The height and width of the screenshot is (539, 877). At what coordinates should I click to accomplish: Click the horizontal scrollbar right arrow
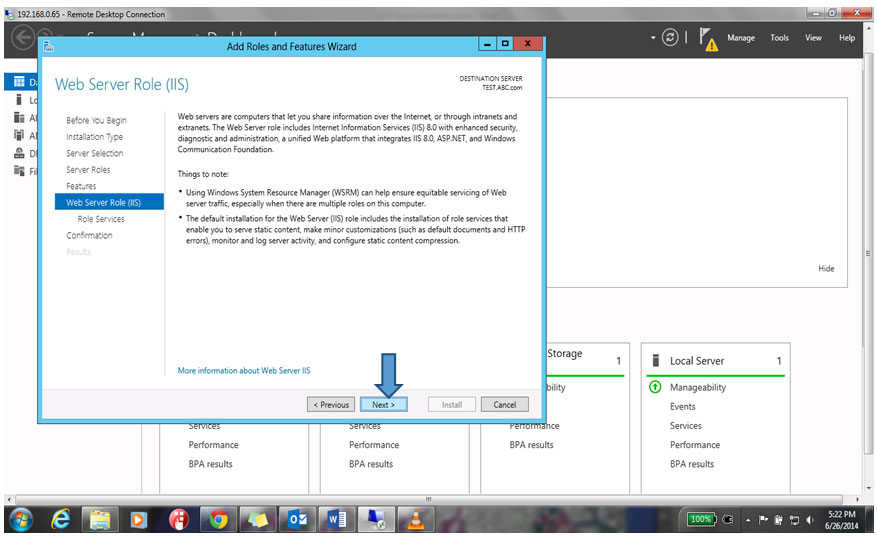(x=857, y=499)
